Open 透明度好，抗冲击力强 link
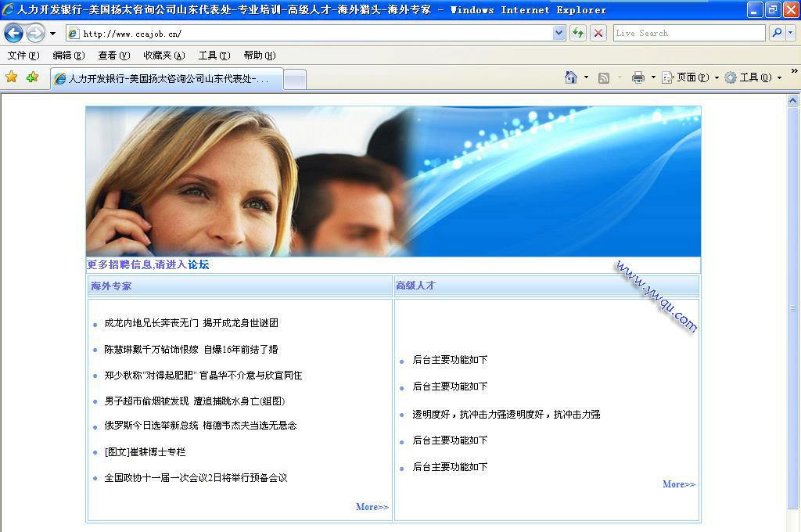Image resolution: width=801 pixels, height=532 pixels. 506,415
